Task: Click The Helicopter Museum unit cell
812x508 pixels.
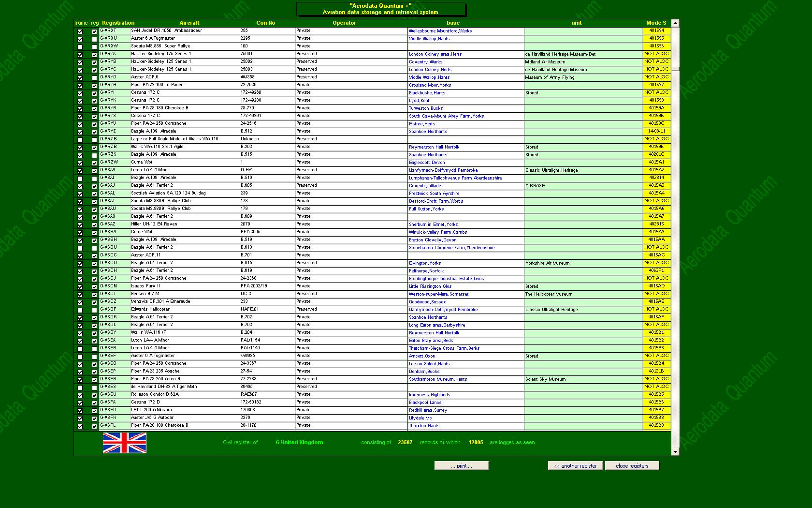Action: point(583,294)
